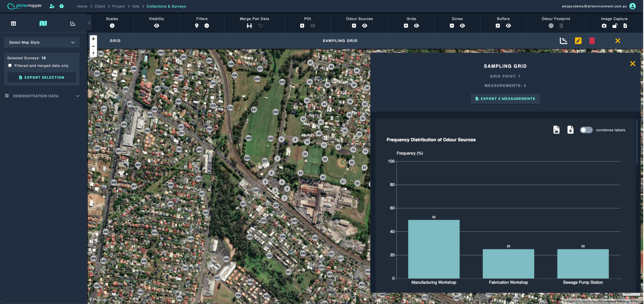Viewport: 644px width, 304px height.
Task: Open the table view icon in sidebar
Action: pyautogui.click(x=13, y=24)
